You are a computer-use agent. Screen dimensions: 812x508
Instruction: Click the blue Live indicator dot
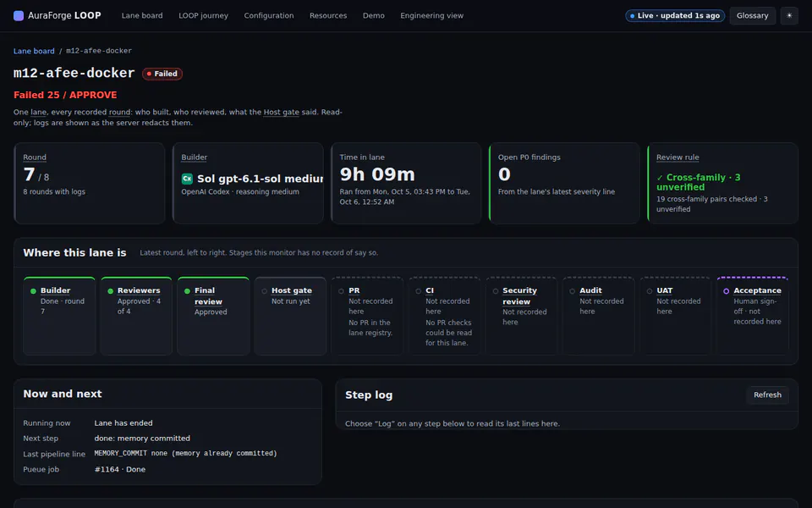pos(633,16)
